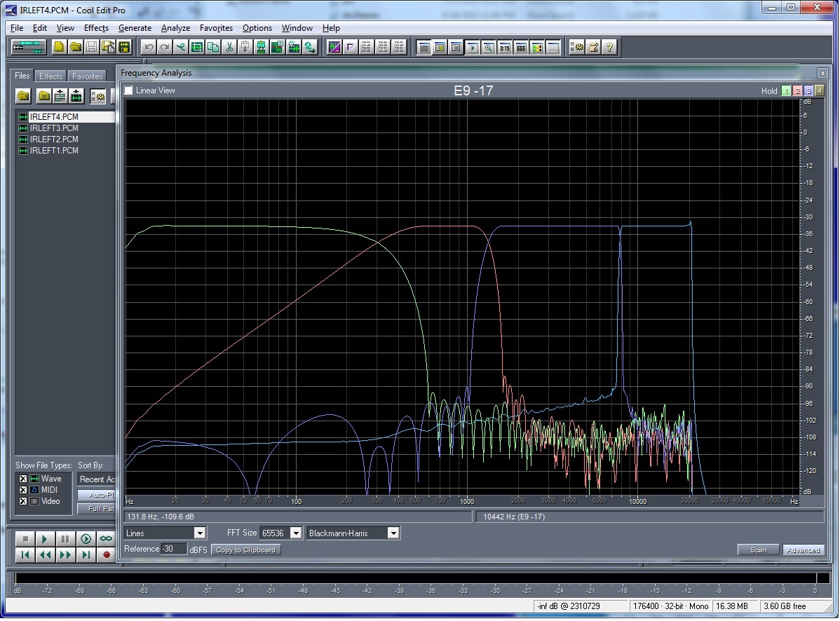Open the Analyze menu
This screenshot has height=621, width=840.
coord(175,28)
